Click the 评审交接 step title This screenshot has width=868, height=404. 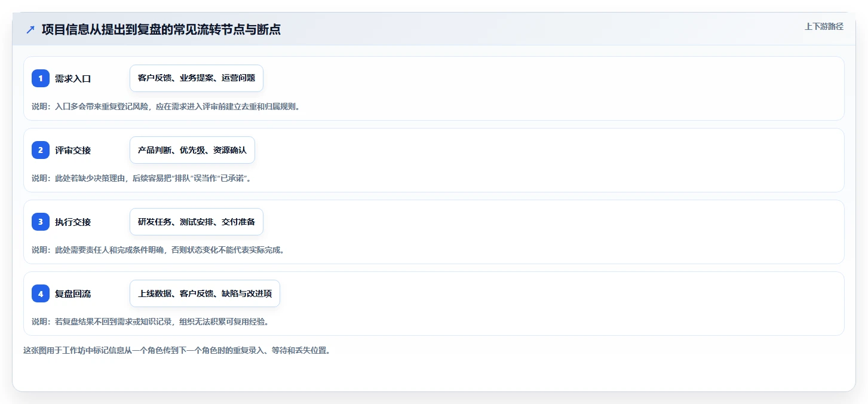pyautogui.click(x=73, y=150)
